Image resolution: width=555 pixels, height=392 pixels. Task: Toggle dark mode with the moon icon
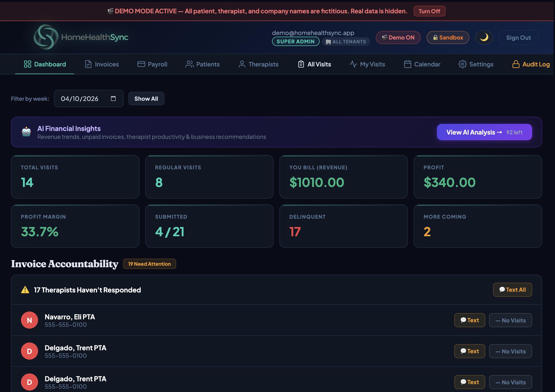pyautogui.click(x=484, y=37)
